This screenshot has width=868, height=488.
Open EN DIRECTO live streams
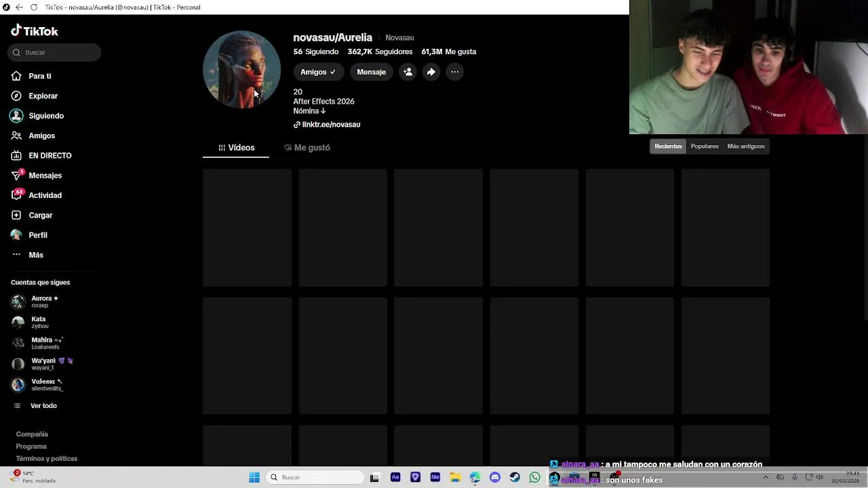50,155
